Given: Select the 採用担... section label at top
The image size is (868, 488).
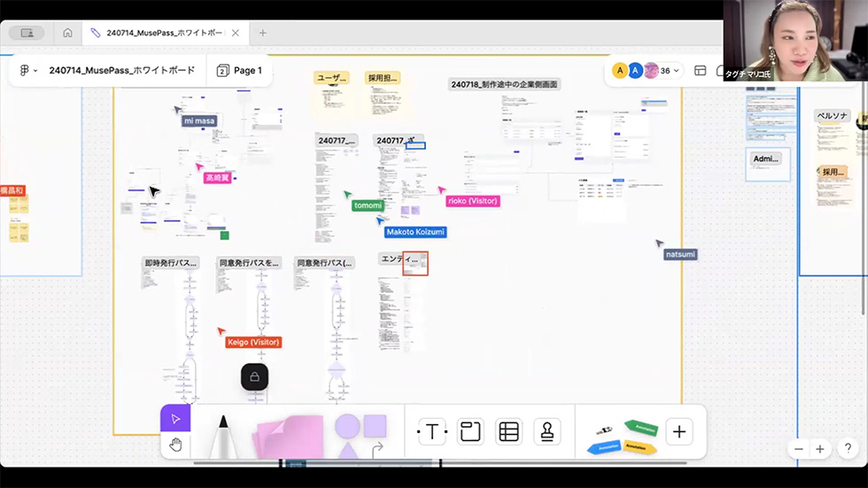Looking at the screenshot, I should pos(383,78).
